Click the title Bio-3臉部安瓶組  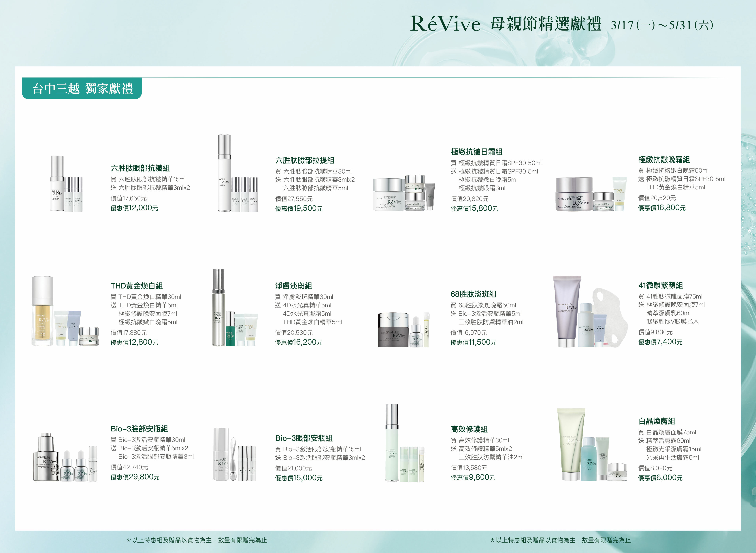[139, 429]
